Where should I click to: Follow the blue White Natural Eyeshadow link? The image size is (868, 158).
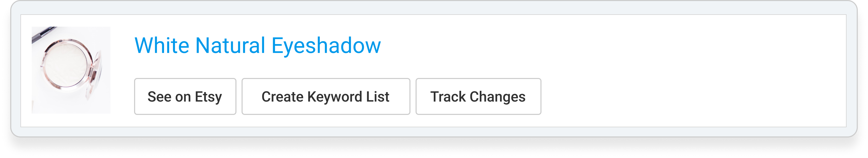(257, 46)
